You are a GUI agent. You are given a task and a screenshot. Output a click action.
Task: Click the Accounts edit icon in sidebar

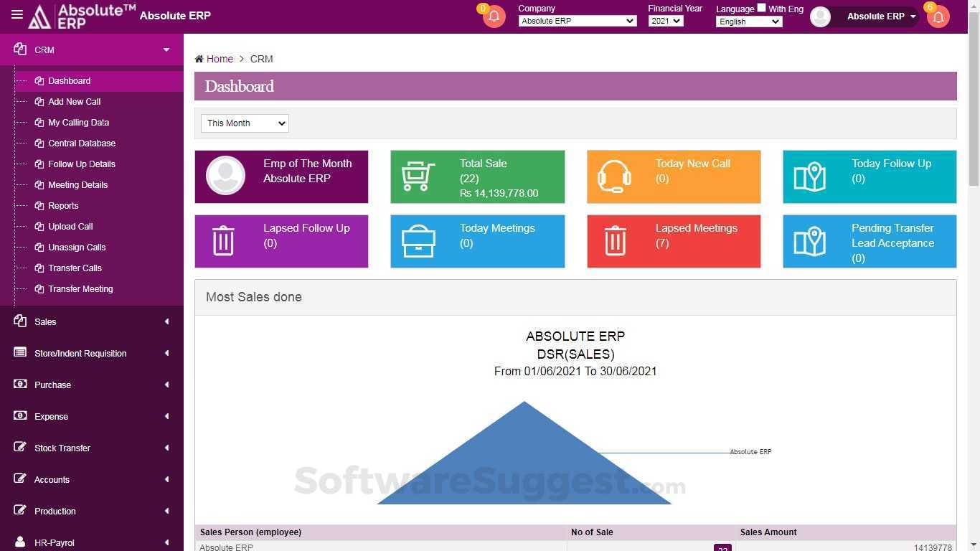[20, 479]
